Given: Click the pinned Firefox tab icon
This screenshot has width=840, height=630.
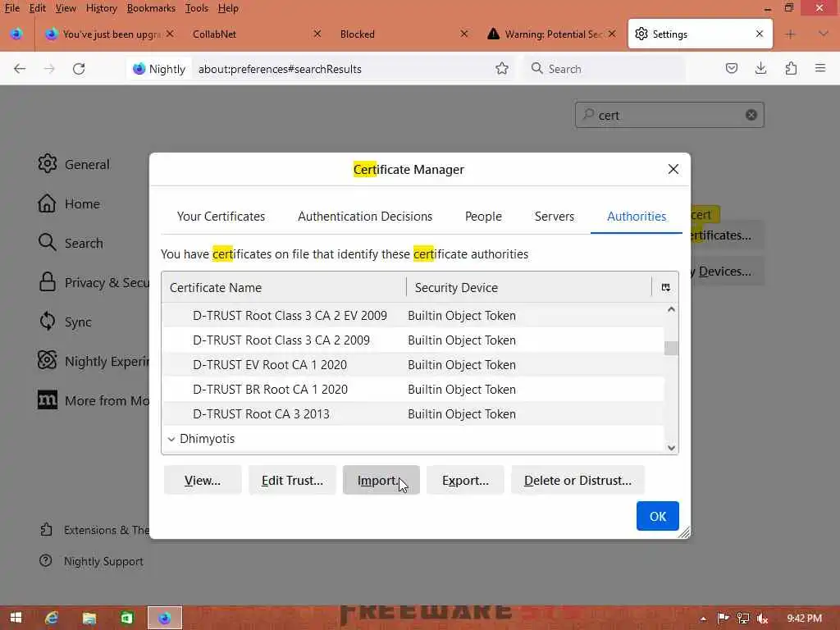Looking at the screenshot, I should click(16, 34).
